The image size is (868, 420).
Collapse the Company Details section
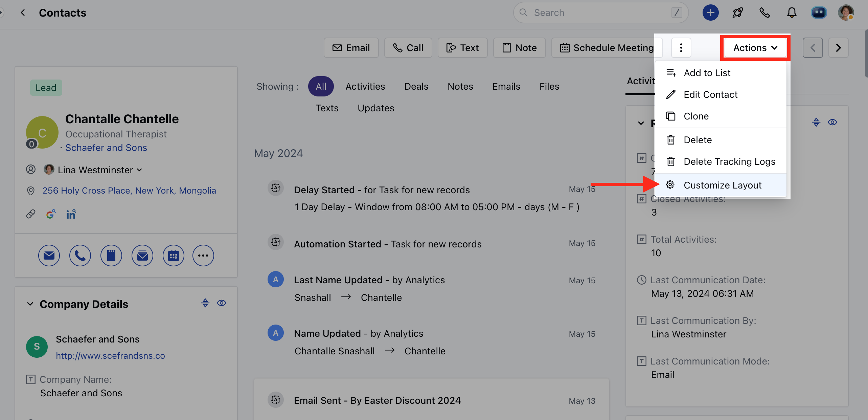pyautogui.click(x=30, y=304)
